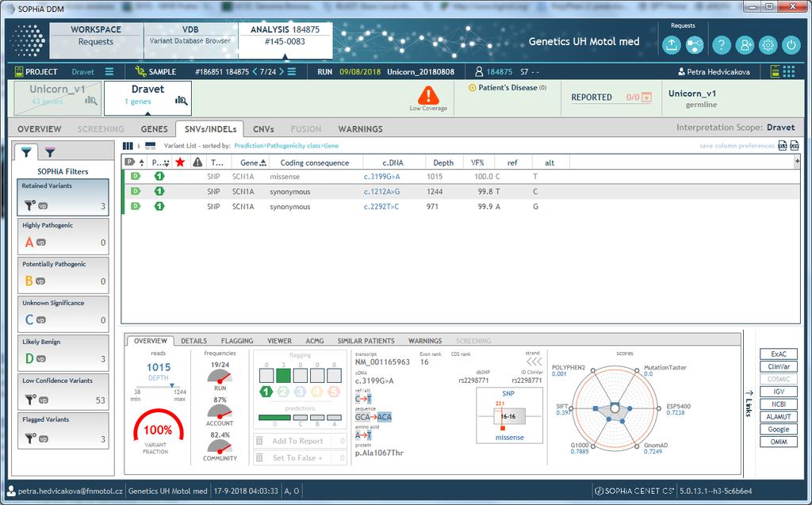This screenshot has width=812, height=505.
Task: Click the column layout icon above variant list
Action: point(128,146)
